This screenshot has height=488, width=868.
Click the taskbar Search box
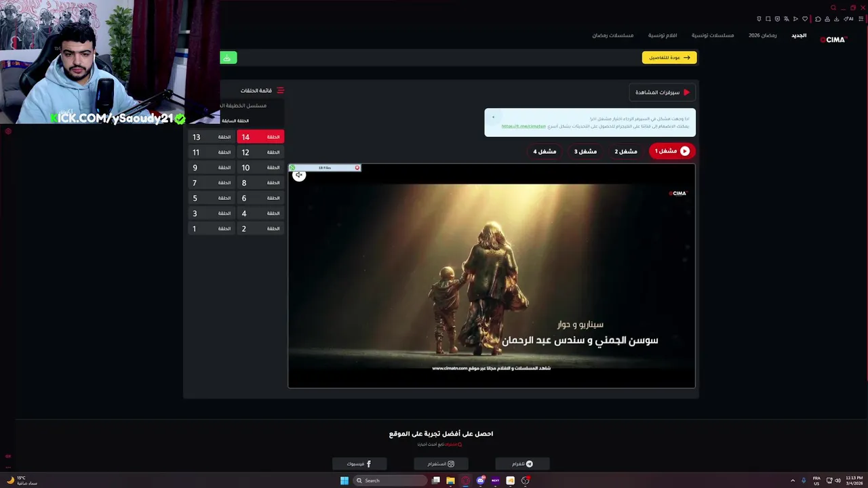click(x=391, y=481)
